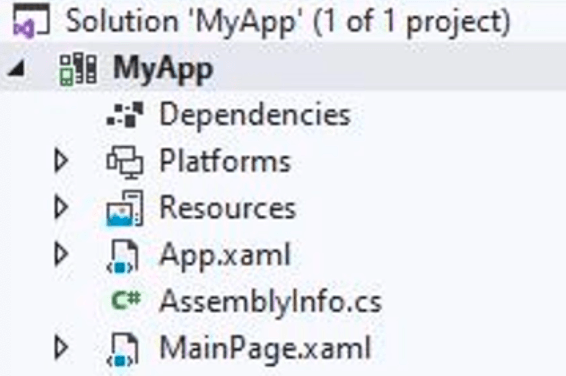The width and height of the screenshot is (566, 376).
Task: Select the MyApp project icon
Action: [x=78, y=68]
